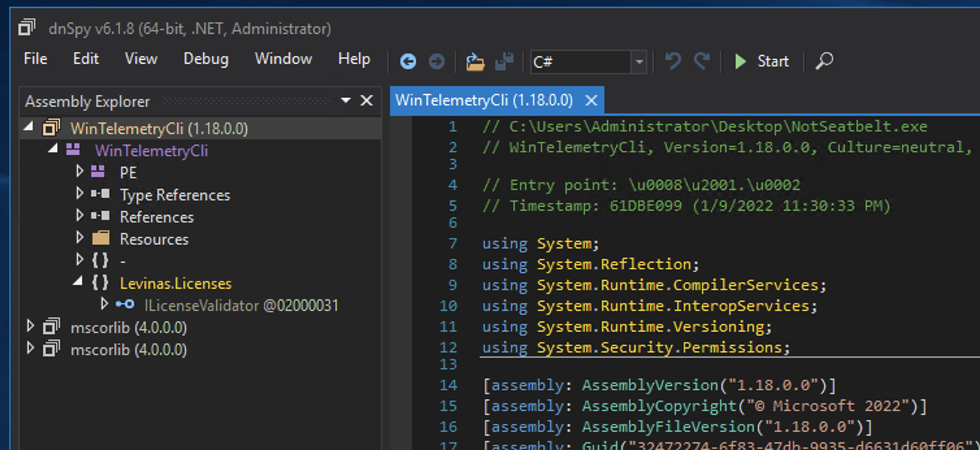The height and width of the screenshot is (450, 980).
Task: Click the ILicenseValidator interface icon
Action: (x=125, y=304)
